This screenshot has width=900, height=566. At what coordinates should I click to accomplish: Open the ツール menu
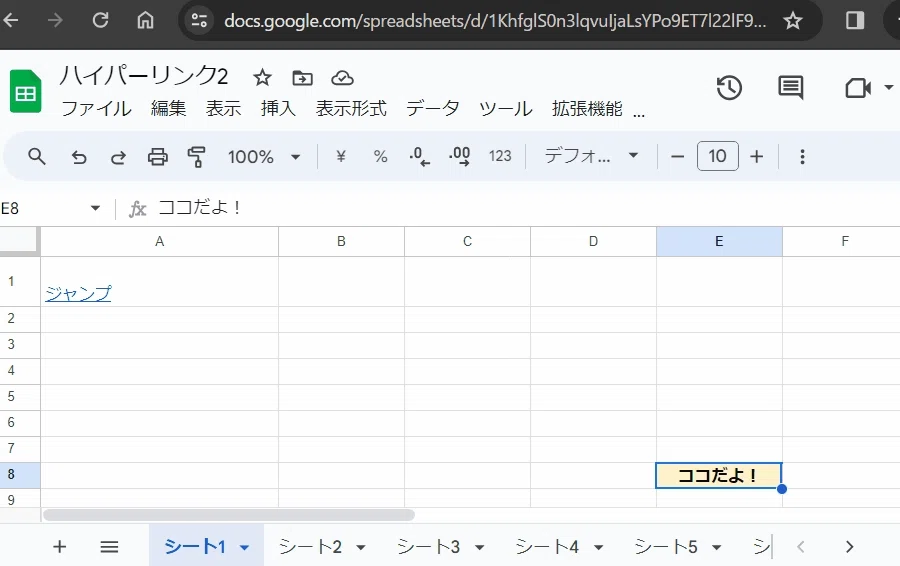tap(505, 108)
